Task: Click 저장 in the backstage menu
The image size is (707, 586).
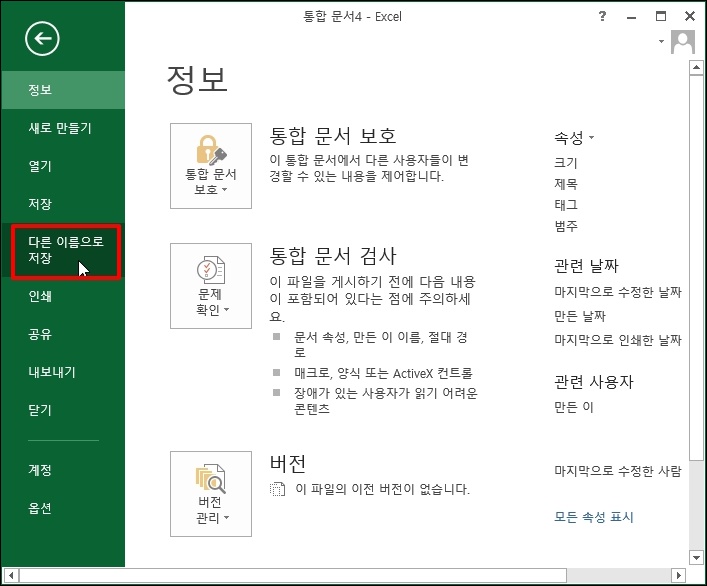Action: (x=63, y=204)
